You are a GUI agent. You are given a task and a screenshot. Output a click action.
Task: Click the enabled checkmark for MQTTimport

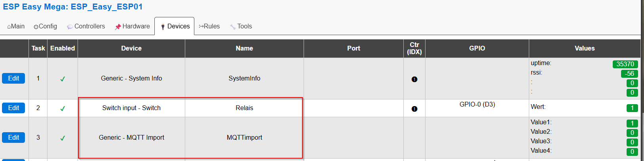coord(63,138)
